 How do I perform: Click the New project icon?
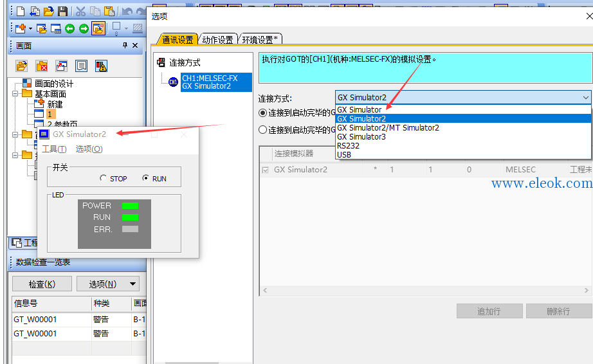pos(21,12)
